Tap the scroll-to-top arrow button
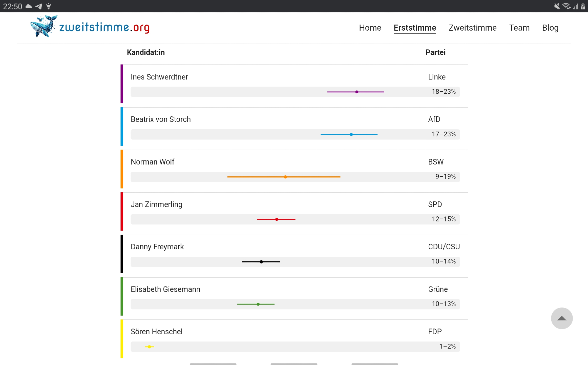This screenshot has height=368, width=588. point(562,318)
